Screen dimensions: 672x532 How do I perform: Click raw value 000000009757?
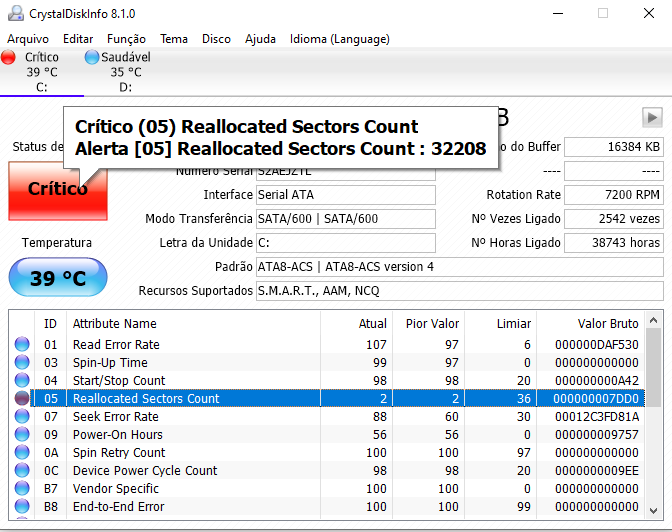coord(597,435)
